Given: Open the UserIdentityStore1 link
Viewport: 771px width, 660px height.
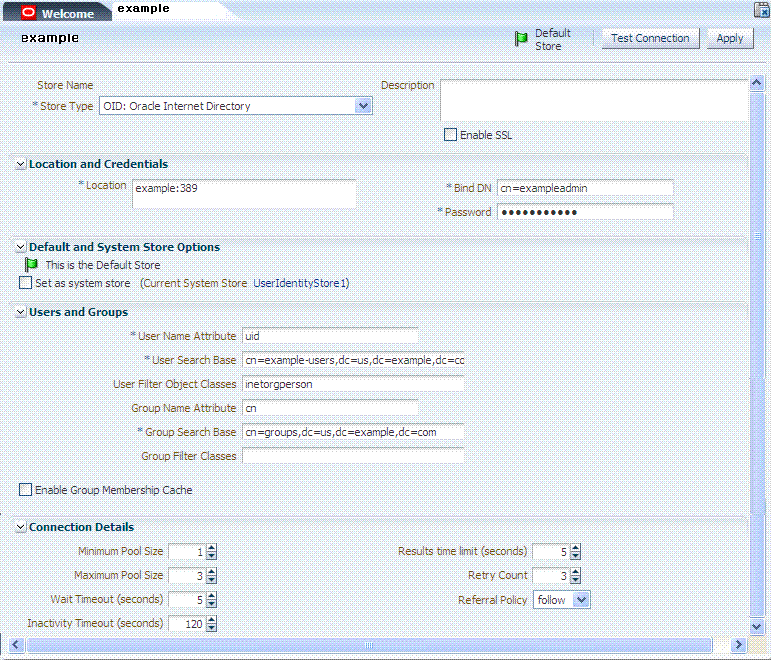Looking at the screenshot, I should click(299, 283).
